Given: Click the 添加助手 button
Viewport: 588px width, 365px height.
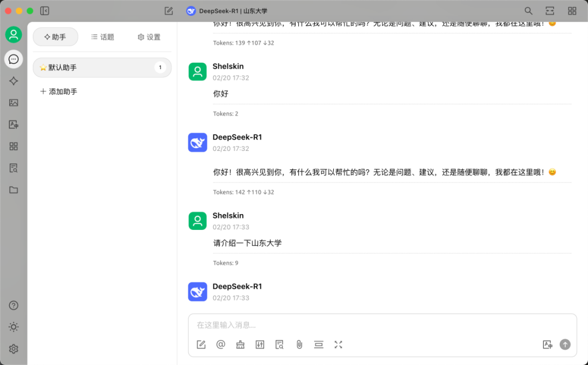Looking at the screenshot, I should tap(59, 92).
